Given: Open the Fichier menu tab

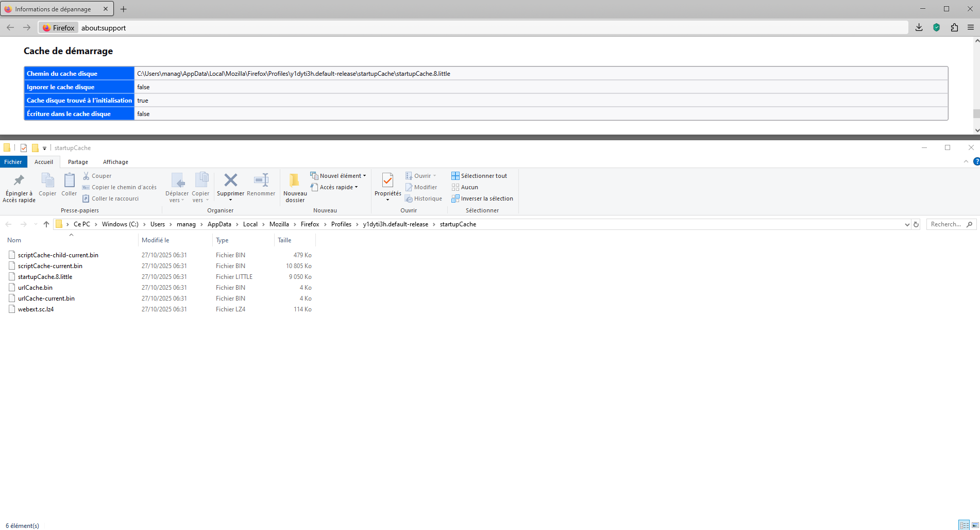Looking at the screenshot, I should [x=13, y=162].
